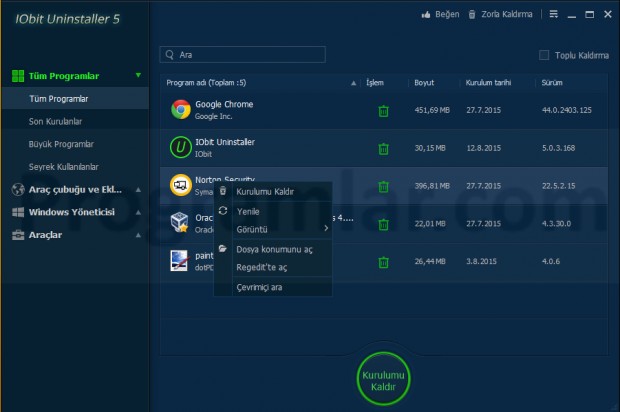The height and width of the screenshot is (412, 620).
Task: Click the thumbs-up Beğen icon
Action: point(426,15)
